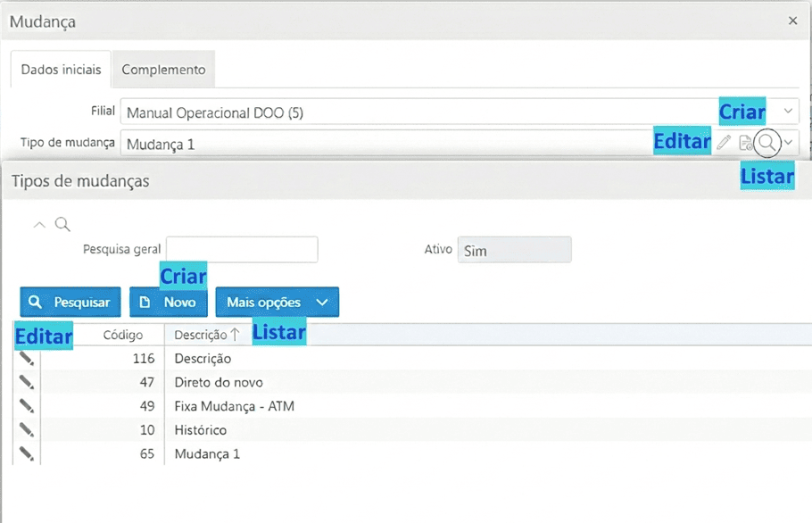Click into the Pesquisa geral input field
Screen dimensions: 812x523
[242, 251]
